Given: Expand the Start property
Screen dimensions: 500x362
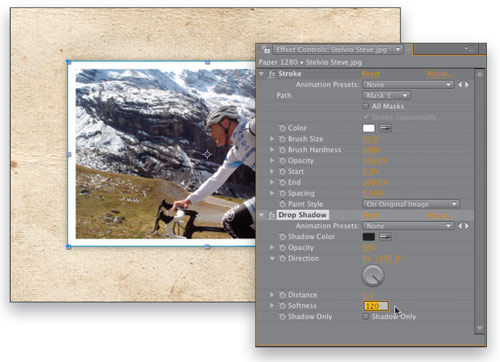Looking at the screenshot, I should tap(272, 172).
